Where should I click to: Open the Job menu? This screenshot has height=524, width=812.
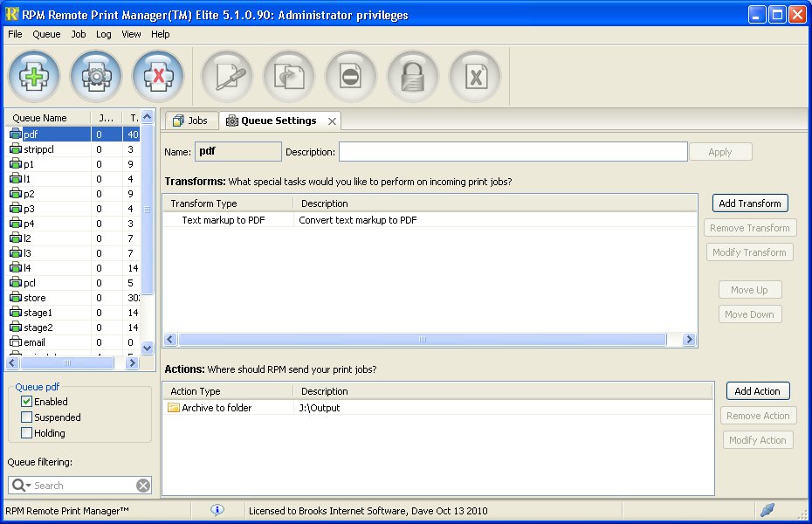coord(79,34)
